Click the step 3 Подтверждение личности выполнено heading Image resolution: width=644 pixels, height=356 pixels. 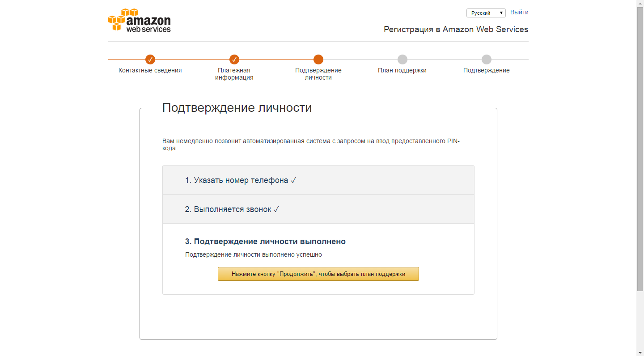pyautogui.click(x=265, y=242)
